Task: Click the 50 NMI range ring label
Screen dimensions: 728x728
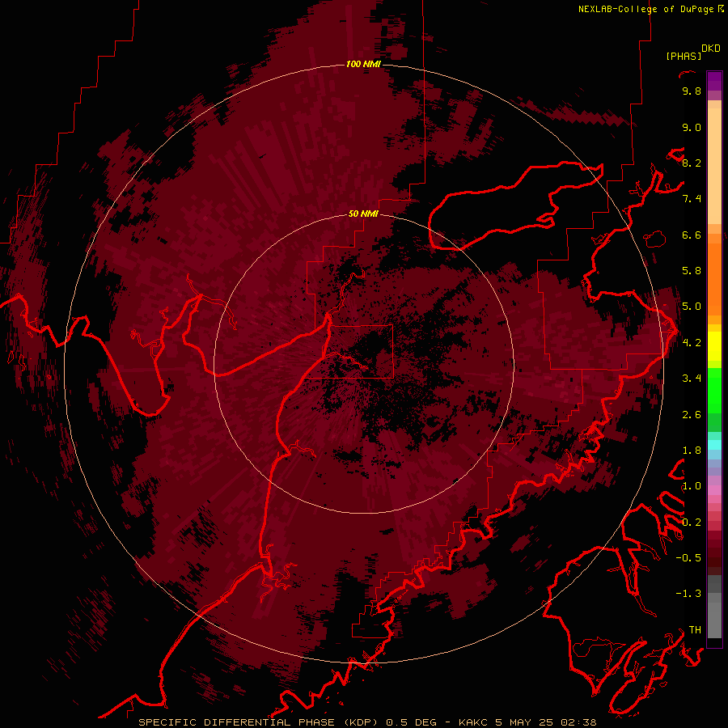Action: pos(363,214)
